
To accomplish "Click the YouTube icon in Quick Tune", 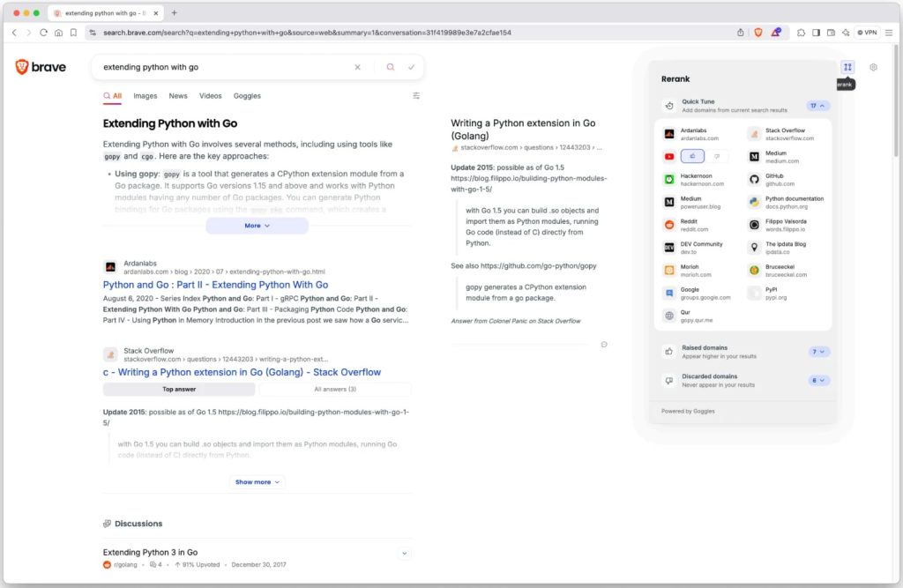I will click(x=669, y=157).
